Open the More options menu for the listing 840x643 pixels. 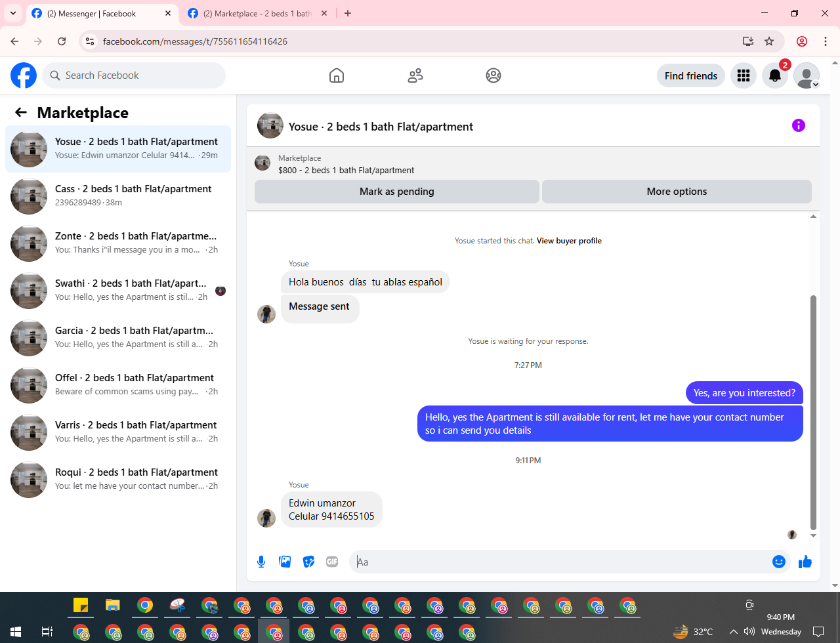coord(677,192)
